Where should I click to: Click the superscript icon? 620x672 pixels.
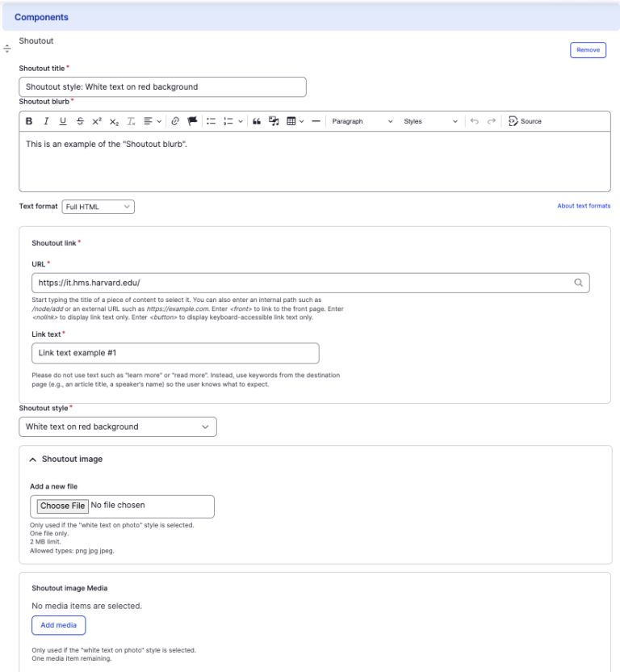coord(97,121)
